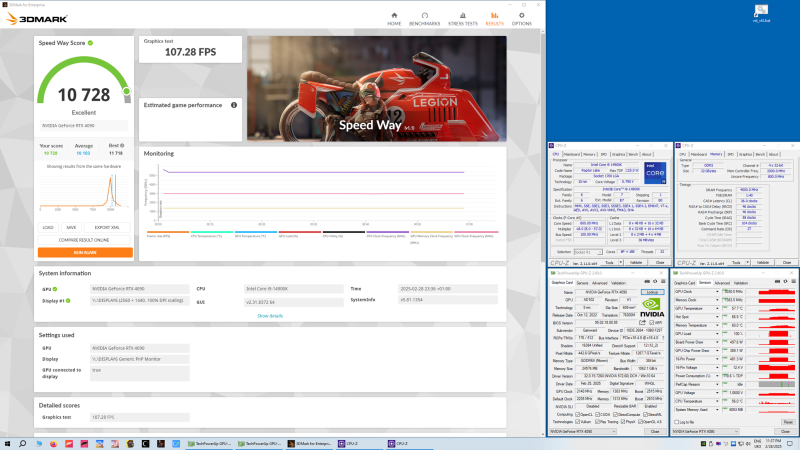Click Compare Result Online
800x450 pixels.
click(84, 240)
